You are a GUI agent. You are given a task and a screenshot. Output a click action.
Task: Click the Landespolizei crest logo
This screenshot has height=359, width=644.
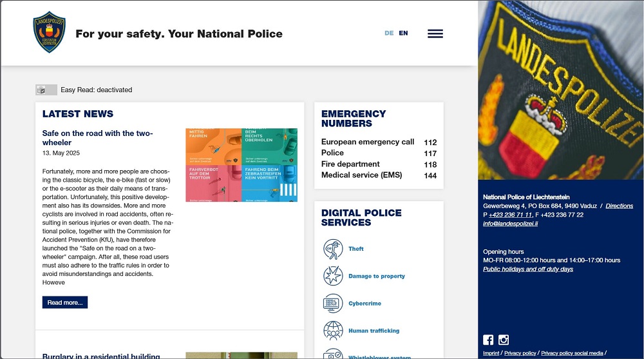point(50,32)
